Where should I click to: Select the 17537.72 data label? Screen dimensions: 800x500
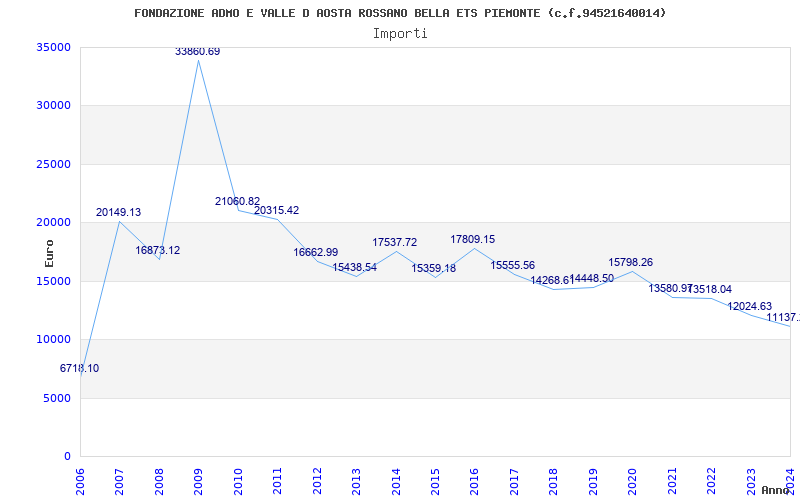click(x=394, y=242)
